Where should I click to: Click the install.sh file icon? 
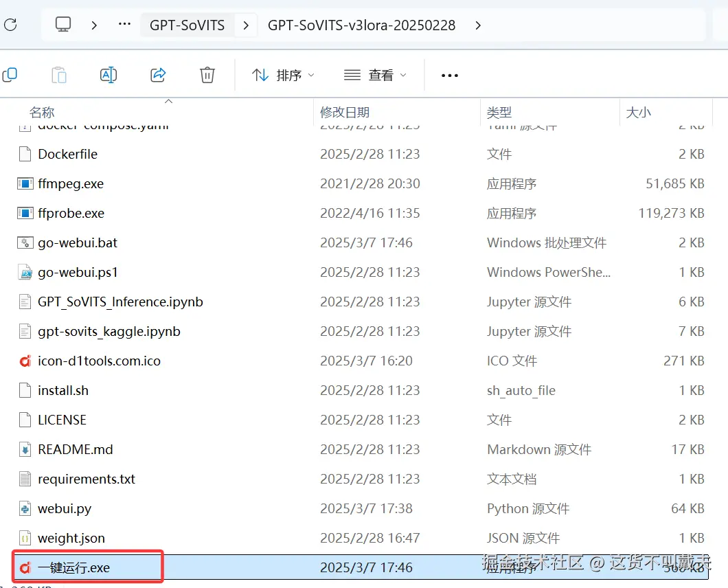25,390
